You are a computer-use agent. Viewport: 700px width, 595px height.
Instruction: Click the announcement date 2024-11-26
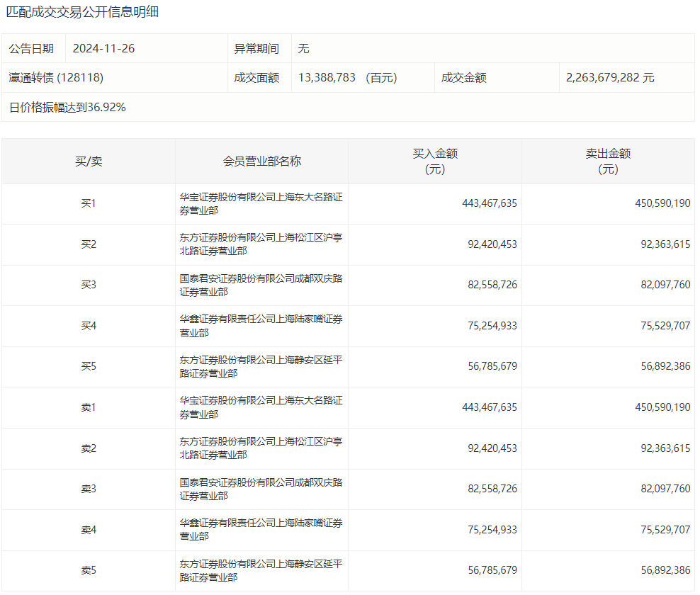[x=103, y=49]
